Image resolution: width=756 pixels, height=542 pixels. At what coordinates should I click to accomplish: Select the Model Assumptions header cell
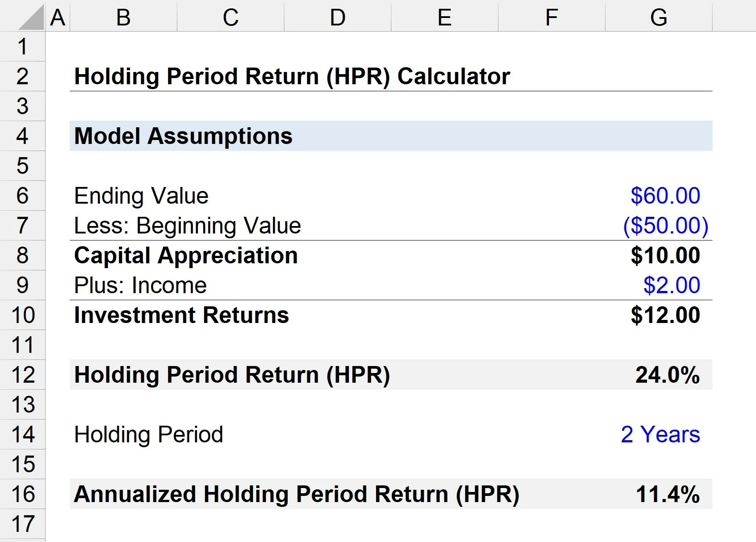[x=183, y=136]
